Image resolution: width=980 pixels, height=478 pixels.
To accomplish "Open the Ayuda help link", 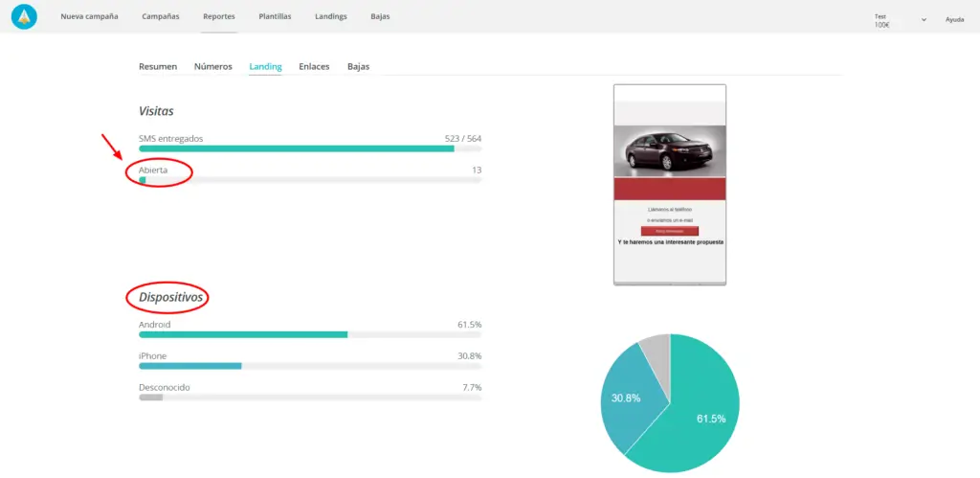I will click(x=954, y=19).
